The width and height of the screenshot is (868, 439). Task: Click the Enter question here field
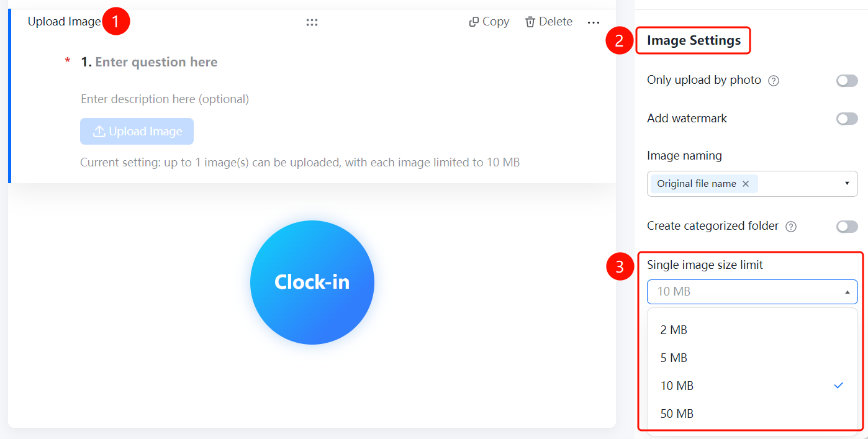click(x=156, y=62)
